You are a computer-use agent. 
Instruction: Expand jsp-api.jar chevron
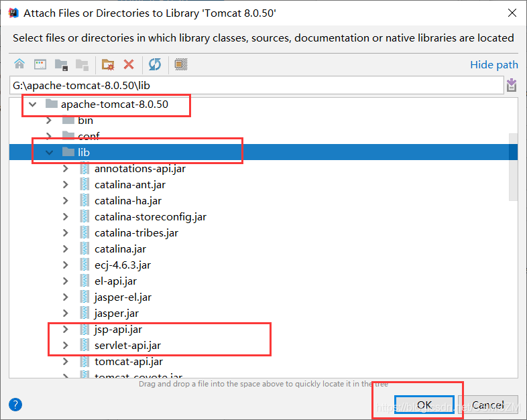tap(66, 330)
